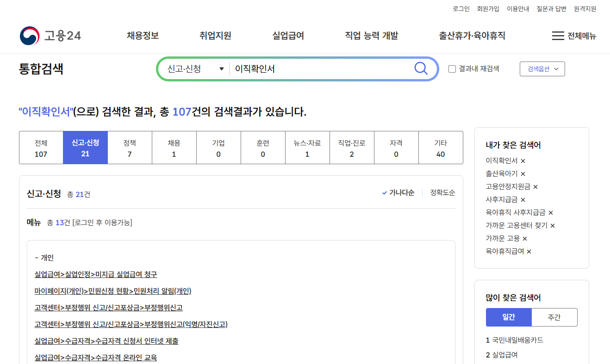This screenshot has width=610, height=364.
Task: Select the 정책 7 results tab
Action: (x=130, y=148)
